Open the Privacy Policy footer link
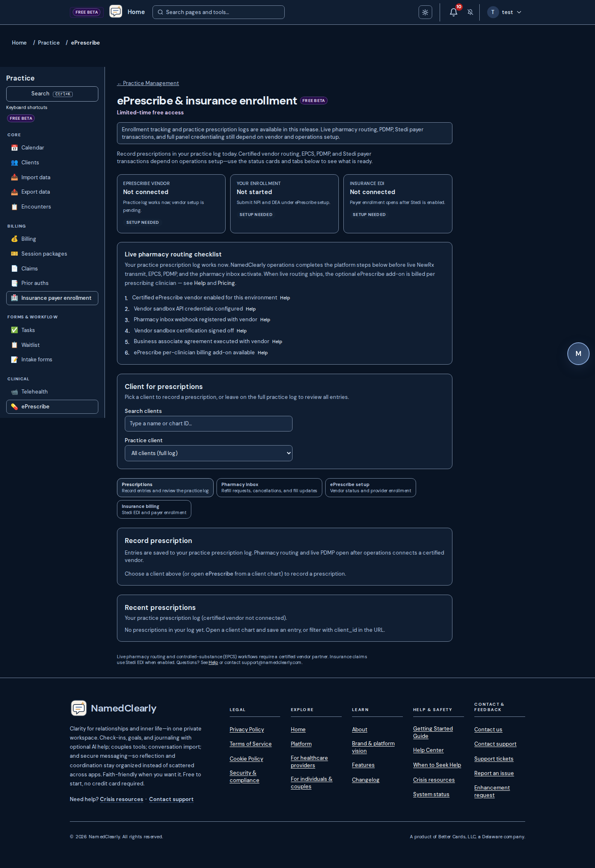Image resolution: width=595 pixels, height=868 pixels. click(247, 730)
